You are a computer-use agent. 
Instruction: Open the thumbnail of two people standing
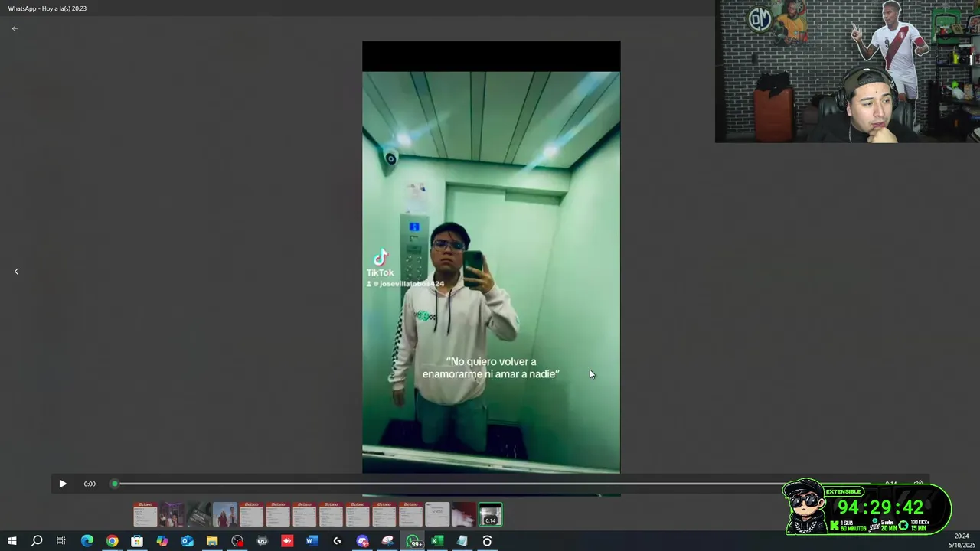tap(225, 514)
